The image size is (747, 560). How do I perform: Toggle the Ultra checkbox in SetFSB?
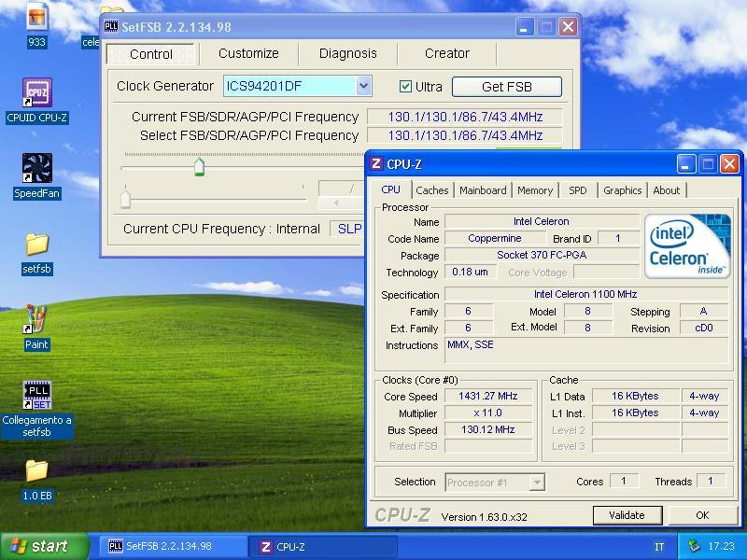point(405,86)
